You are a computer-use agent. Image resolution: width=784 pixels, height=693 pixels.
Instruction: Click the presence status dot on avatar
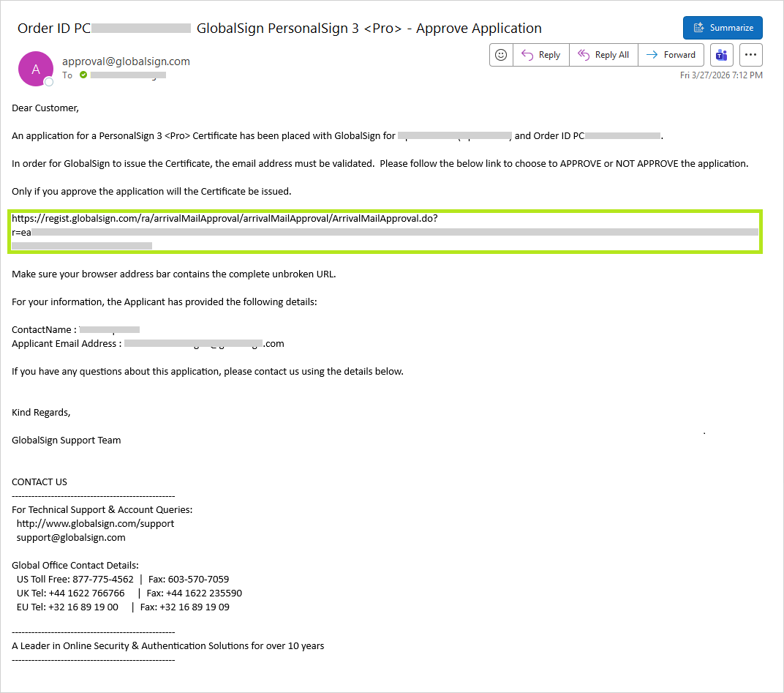[49, 81]
